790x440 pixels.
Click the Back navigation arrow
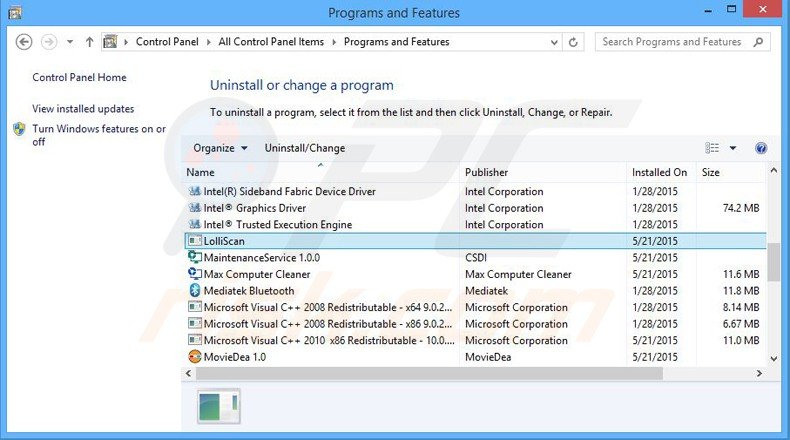(24, 42)
